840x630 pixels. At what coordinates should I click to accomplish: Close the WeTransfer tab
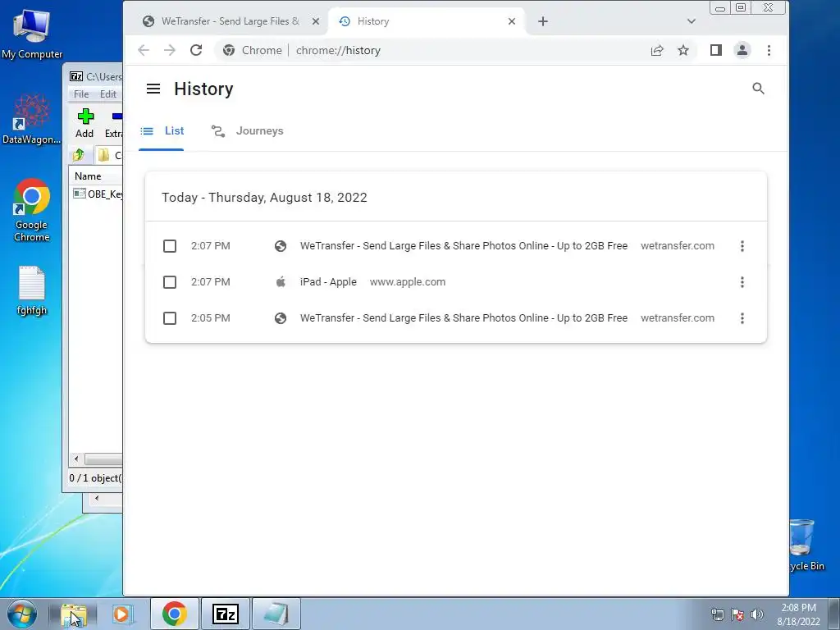[x=316, y=21]
